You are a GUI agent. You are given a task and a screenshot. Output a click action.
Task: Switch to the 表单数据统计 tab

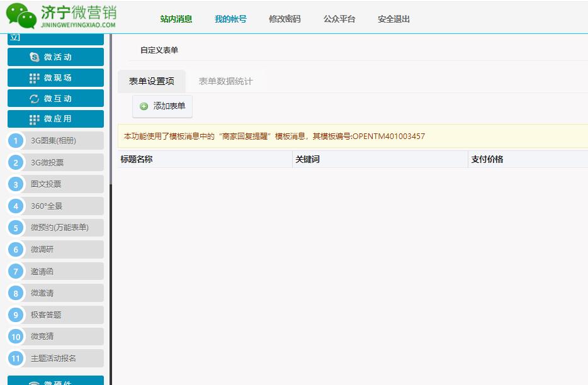(x=226, y=81)
